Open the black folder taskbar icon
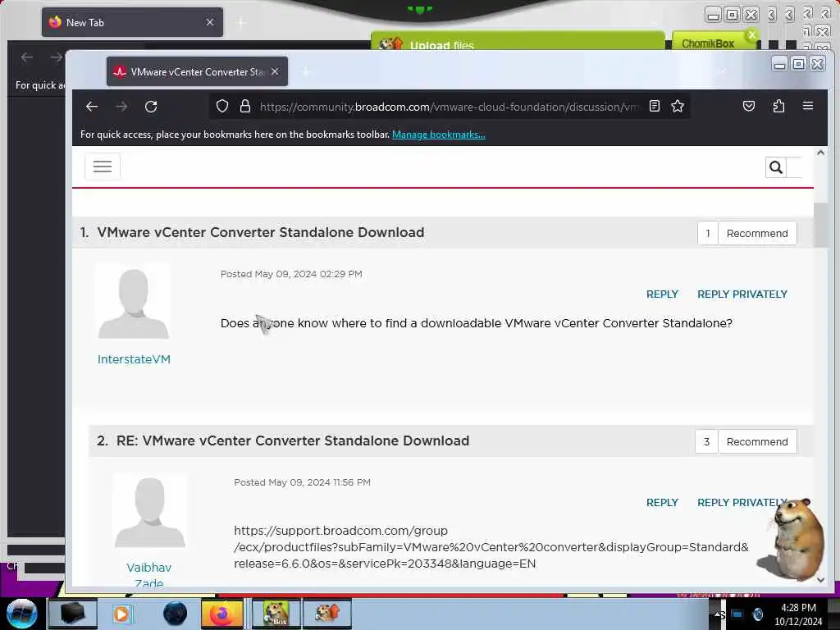840x630 pixels. pos(72,614)
